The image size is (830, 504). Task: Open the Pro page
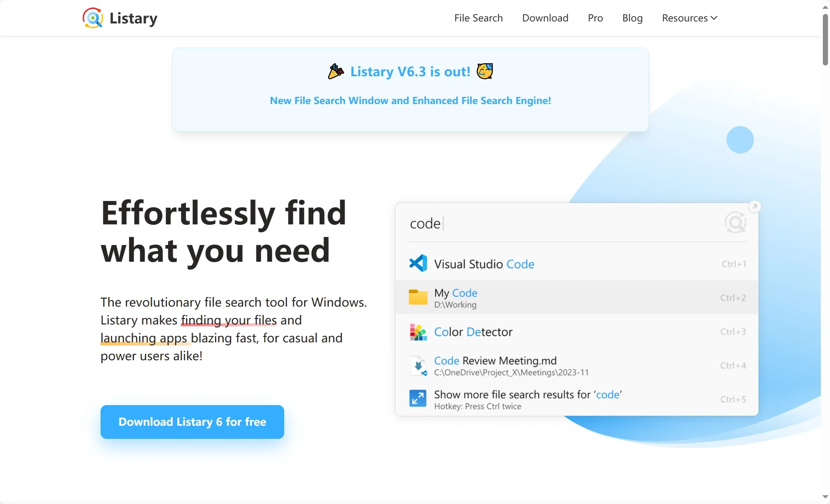point(595,18)
